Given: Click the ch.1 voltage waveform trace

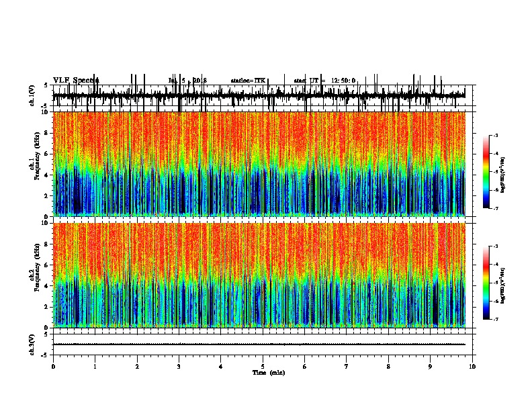Looking at the screenshot, I should pos(259,95).
